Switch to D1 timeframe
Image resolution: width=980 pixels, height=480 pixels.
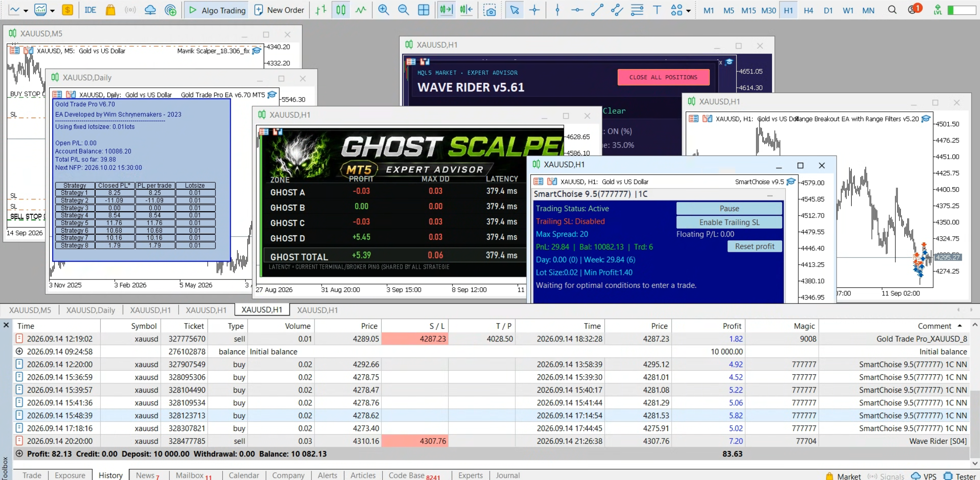828,10
